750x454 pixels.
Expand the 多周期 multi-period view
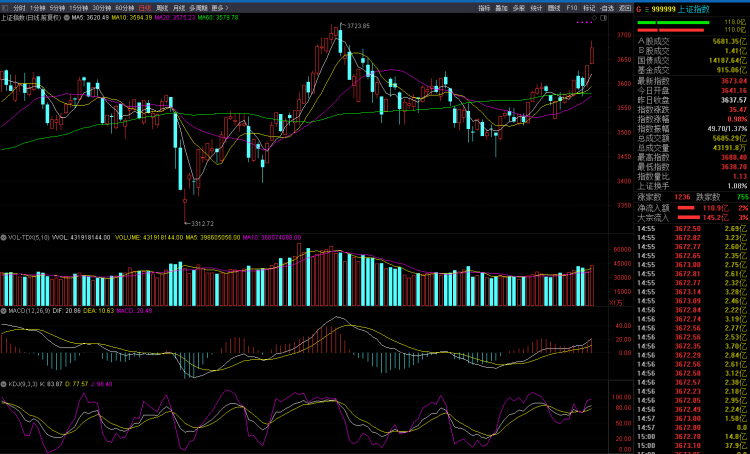click(x=198, y=7)
